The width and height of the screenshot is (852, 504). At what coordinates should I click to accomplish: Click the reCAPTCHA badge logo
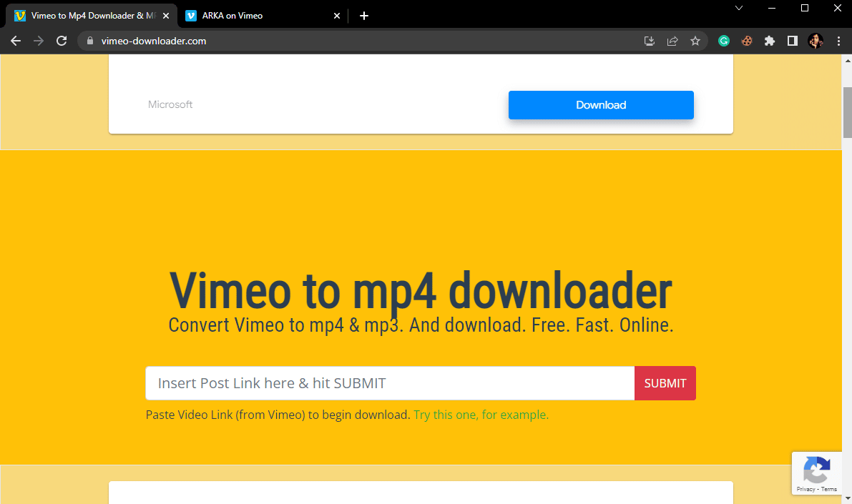click(816, 470)
